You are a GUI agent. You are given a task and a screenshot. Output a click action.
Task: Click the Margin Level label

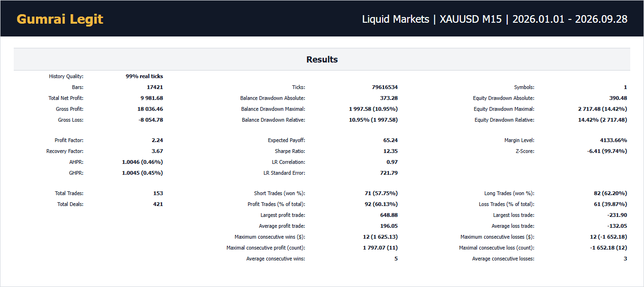pyautogui.click(x=519, y=140)
